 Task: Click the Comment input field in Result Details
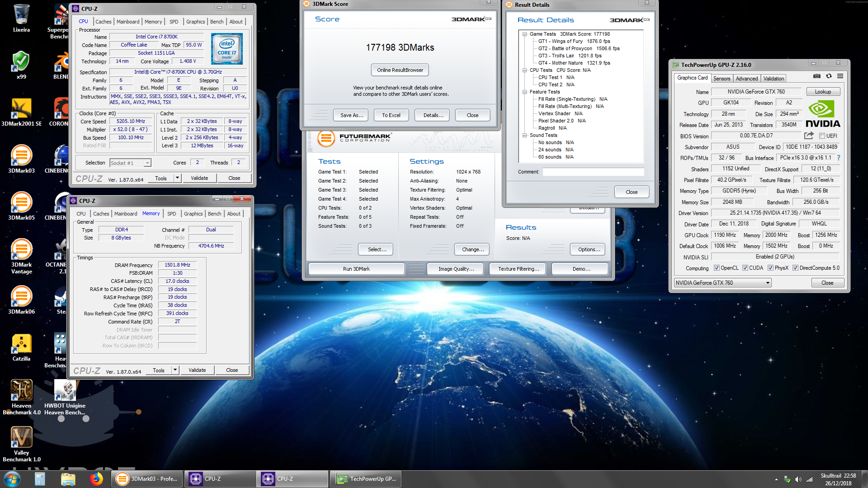[593, 172]
